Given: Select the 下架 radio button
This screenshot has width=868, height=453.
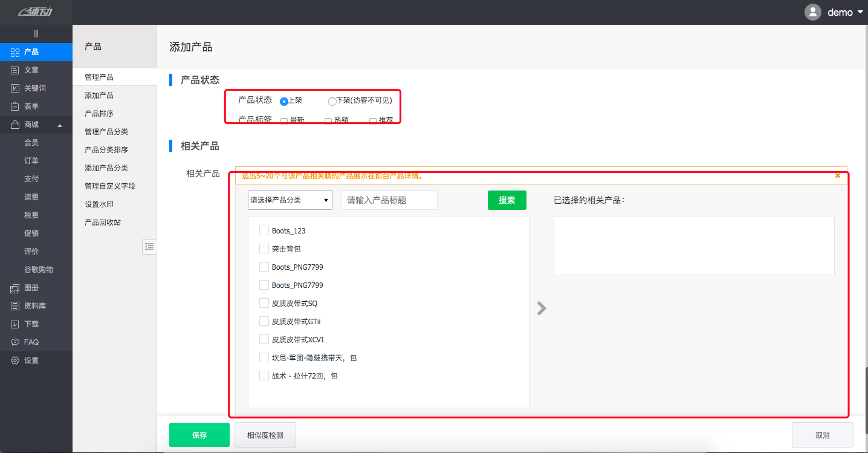Looking at the screenshot, I should point(332,101).
